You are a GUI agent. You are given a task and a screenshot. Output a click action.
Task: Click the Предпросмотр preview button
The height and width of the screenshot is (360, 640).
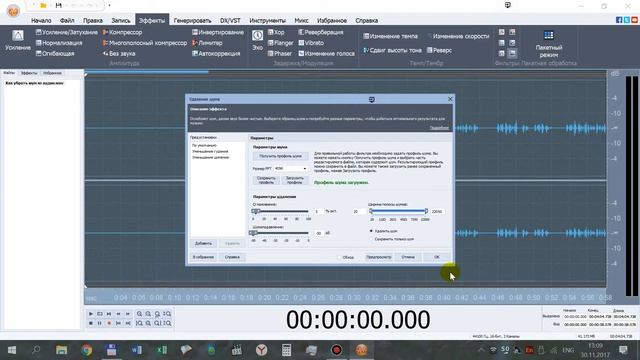(x=378, y=257)
